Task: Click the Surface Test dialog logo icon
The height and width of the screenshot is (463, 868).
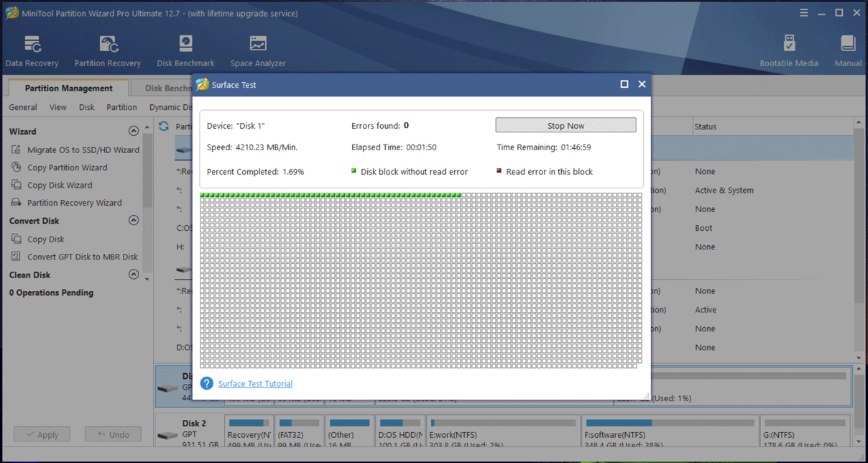Action: click(202, 84)
